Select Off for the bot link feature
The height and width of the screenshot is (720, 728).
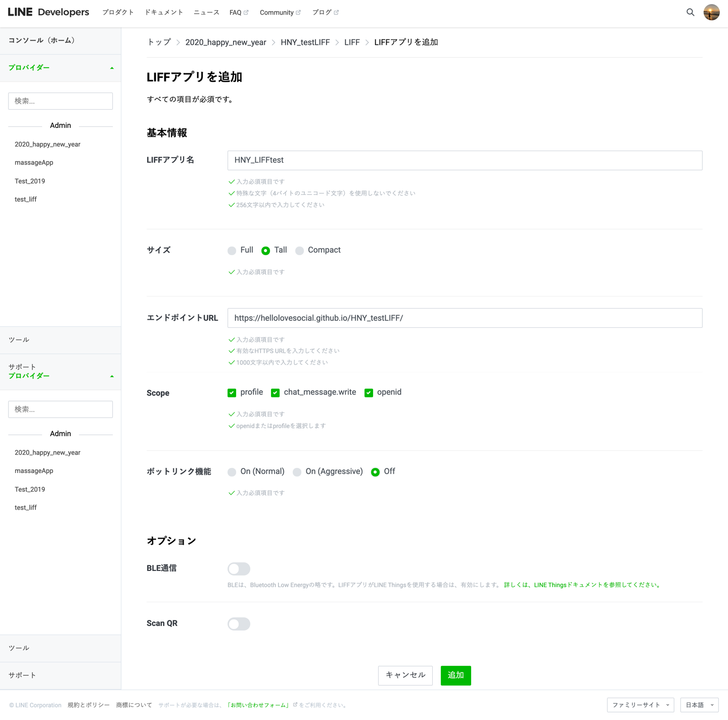point(375,472)
